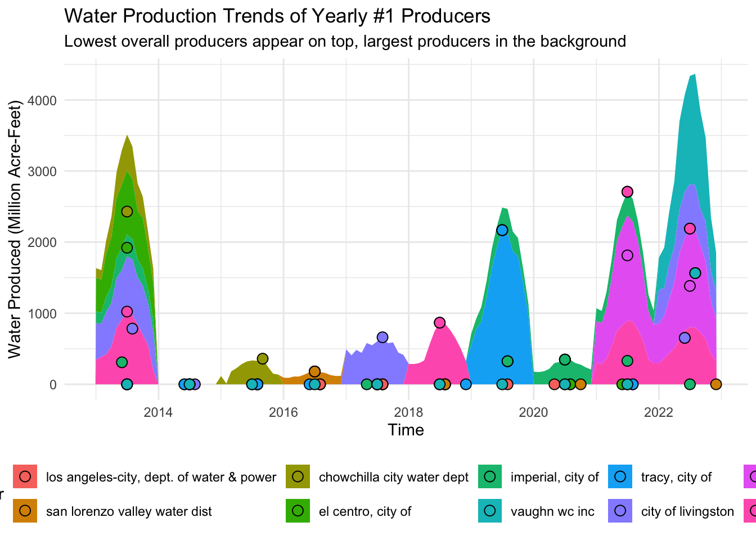756x540 pixels.
Task: Click the orange point at the far right baseline
Action: (x=715, y=384)
